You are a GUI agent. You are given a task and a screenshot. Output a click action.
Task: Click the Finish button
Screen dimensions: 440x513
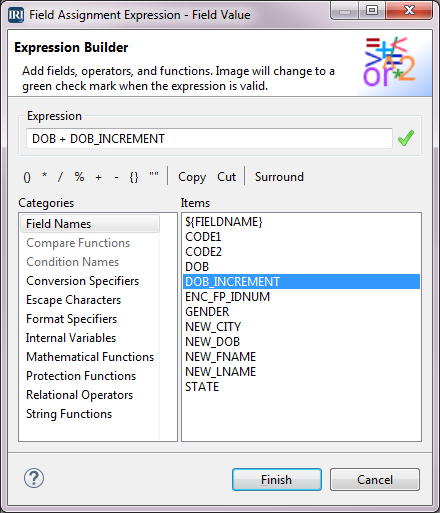(277, 480)
